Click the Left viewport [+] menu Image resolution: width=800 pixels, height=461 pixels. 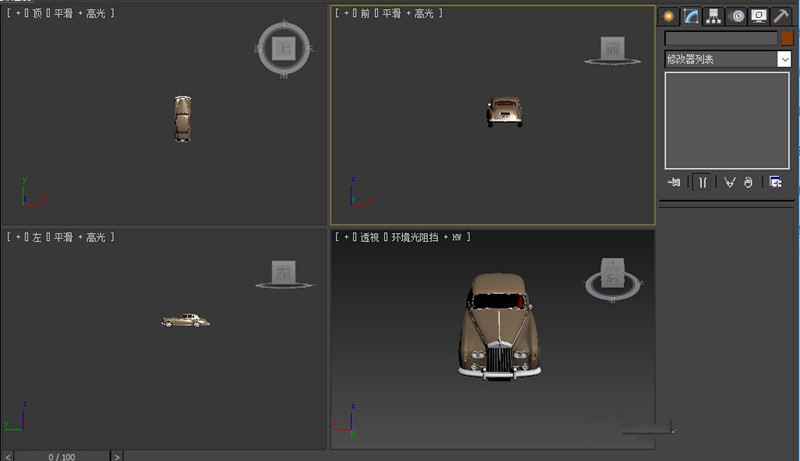pyautogui.click(x=18, y=237)
